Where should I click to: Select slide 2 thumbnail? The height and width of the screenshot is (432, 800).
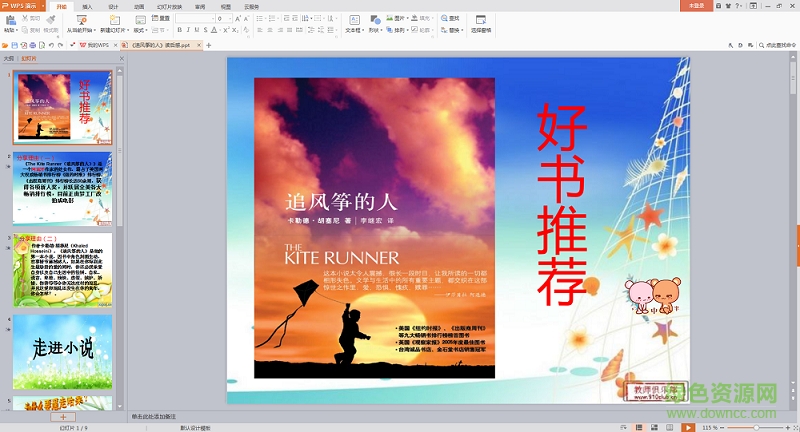click(62, 189)
